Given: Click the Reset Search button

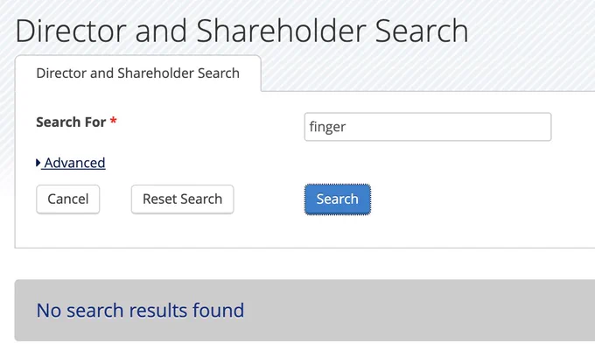Looking at the screenshot, I should click(183, 199).
